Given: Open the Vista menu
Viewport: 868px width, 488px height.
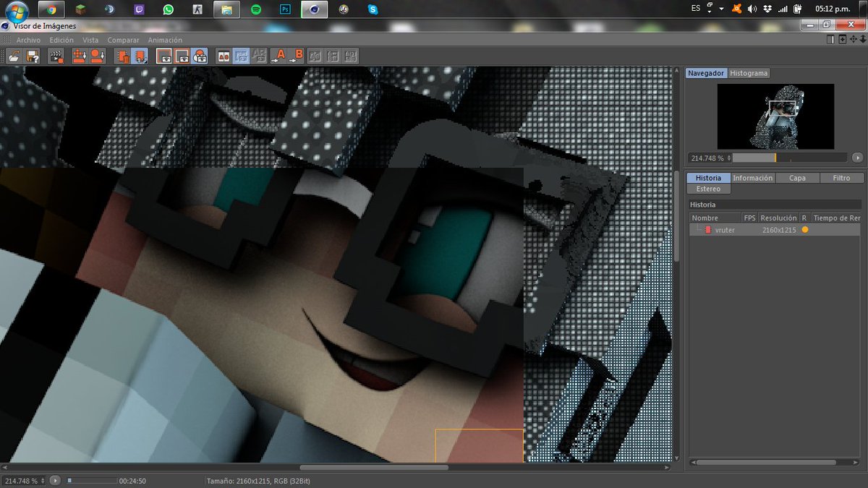Looking at the screenshot, I should point(90,40).
